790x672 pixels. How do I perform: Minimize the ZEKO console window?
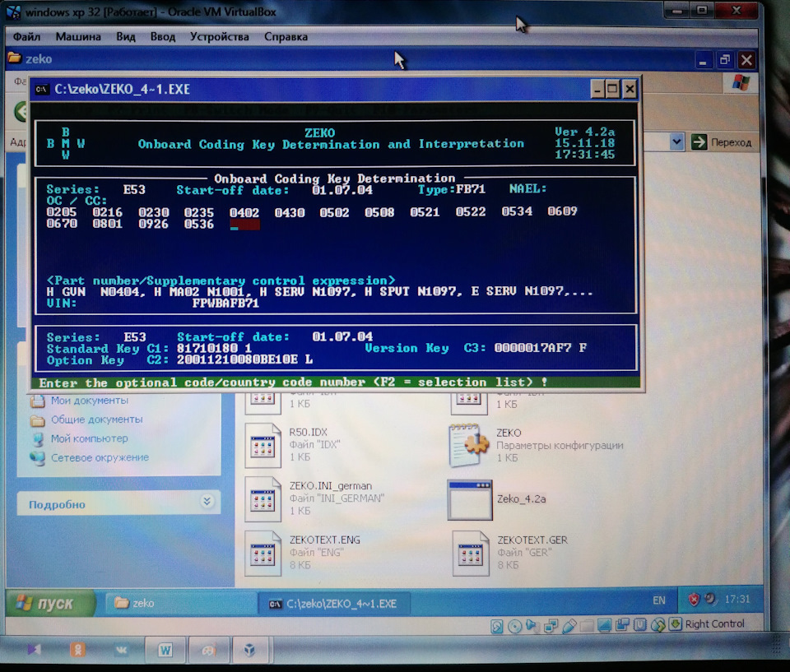pyautogui.click(x=597, y=90)
